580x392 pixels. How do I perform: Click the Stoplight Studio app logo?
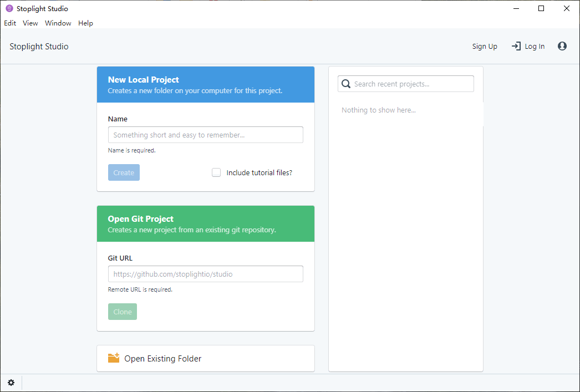[x=9, y=8]
